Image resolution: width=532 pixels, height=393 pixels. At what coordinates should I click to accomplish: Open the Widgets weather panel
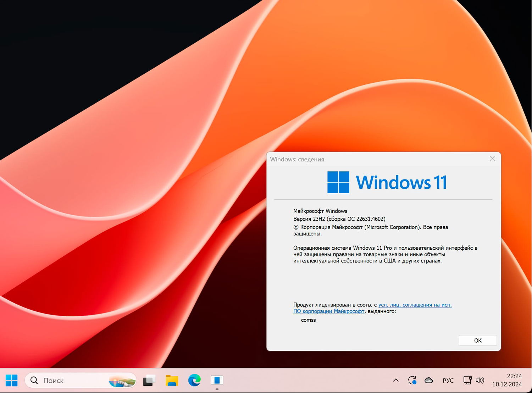pos(122,380)
